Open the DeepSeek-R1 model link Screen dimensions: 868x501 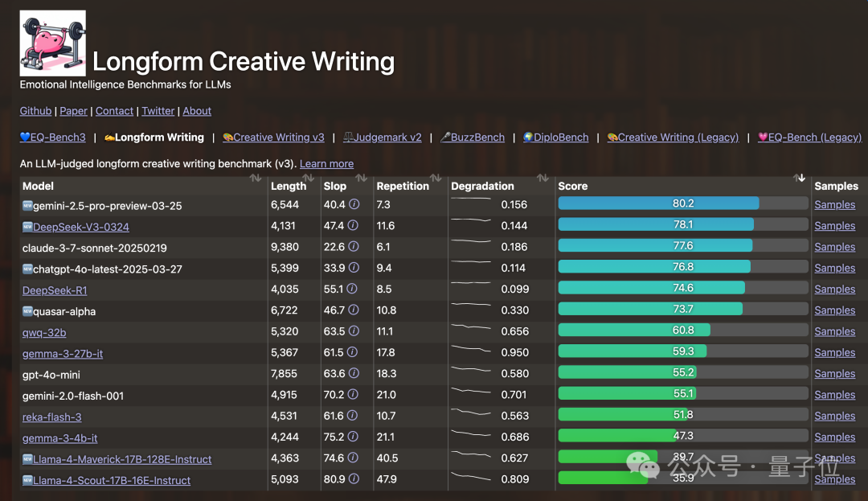(55, 290)
